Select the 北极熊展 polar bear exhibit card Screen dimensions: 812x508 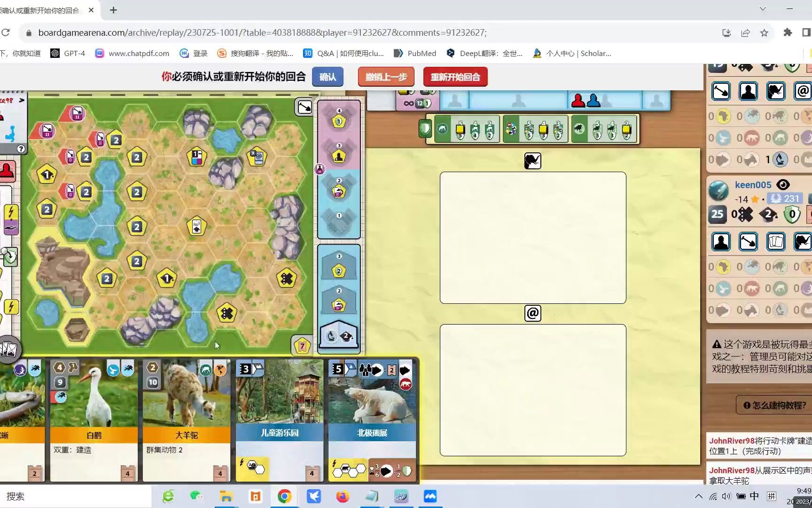372,421
